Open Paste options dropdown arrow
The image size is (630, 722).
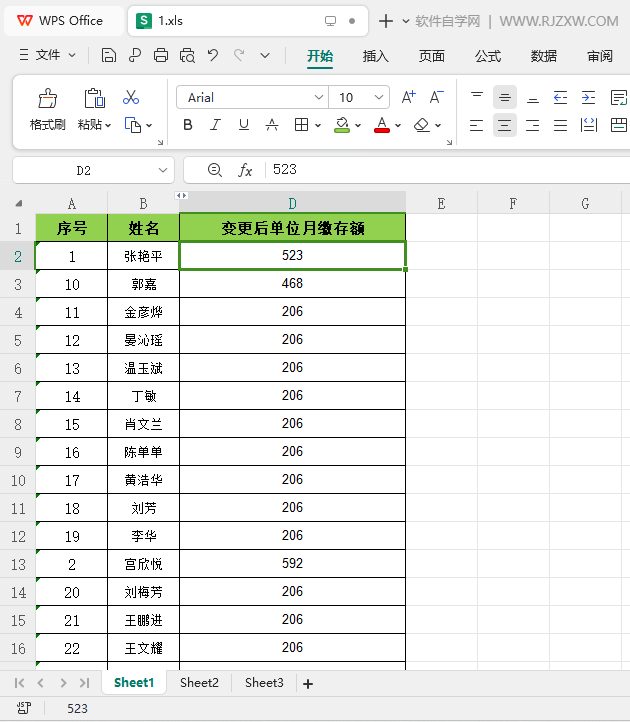click(108, 125)
